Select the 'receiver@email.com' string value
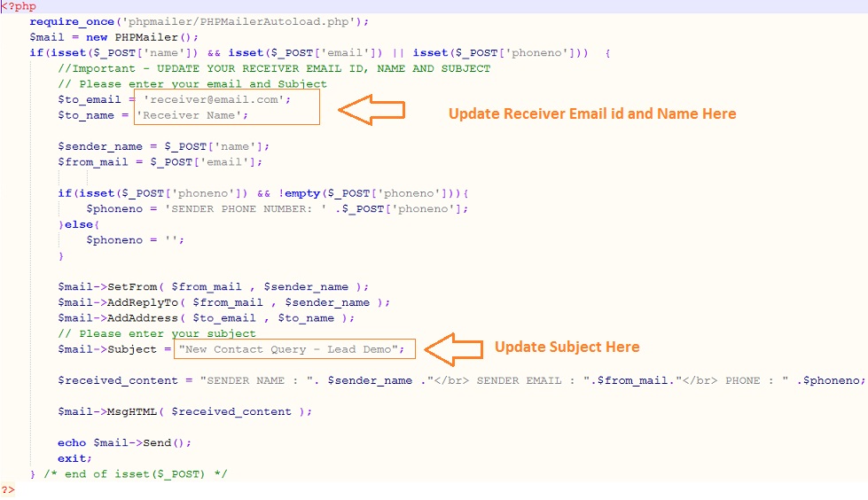The height and width of the screenshot is (500, 868). point(216,99)
